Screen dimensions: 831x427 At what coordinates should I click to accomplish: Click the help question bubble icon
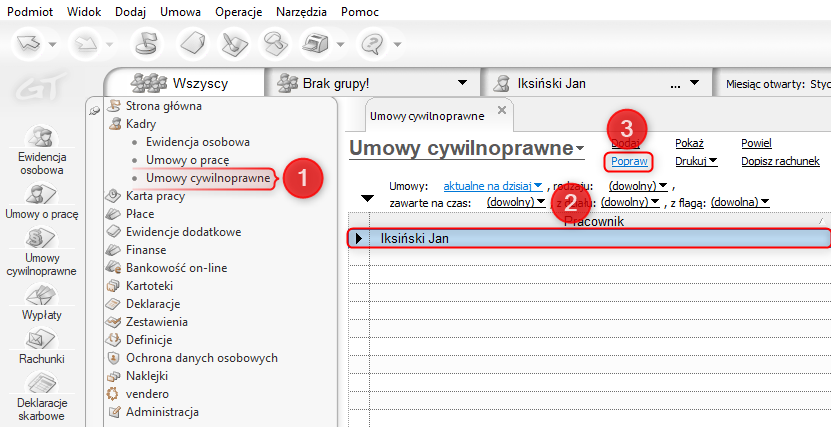[373, 43]
